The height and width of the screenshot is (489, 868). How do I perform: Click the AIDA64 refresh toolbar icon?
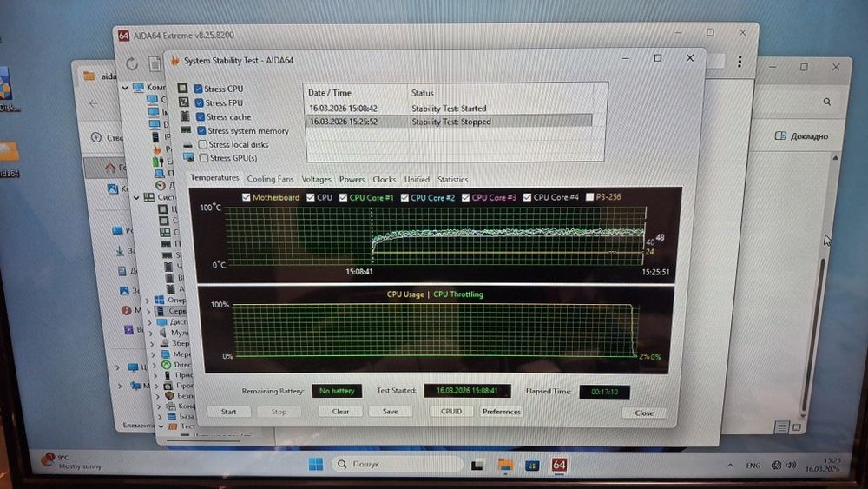[132, 63]
